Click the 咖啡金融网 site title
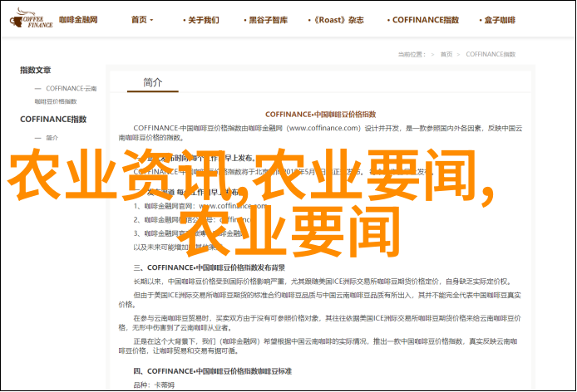 click(x=78, y=19)
